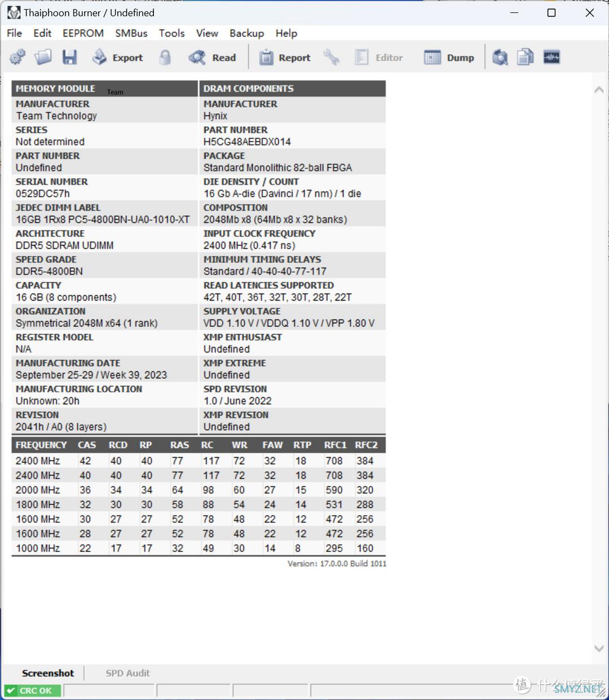The image size is (609, 700).
Task: Select the 1.0 / June 2022 SPD revision
Action: pos(237,401)
